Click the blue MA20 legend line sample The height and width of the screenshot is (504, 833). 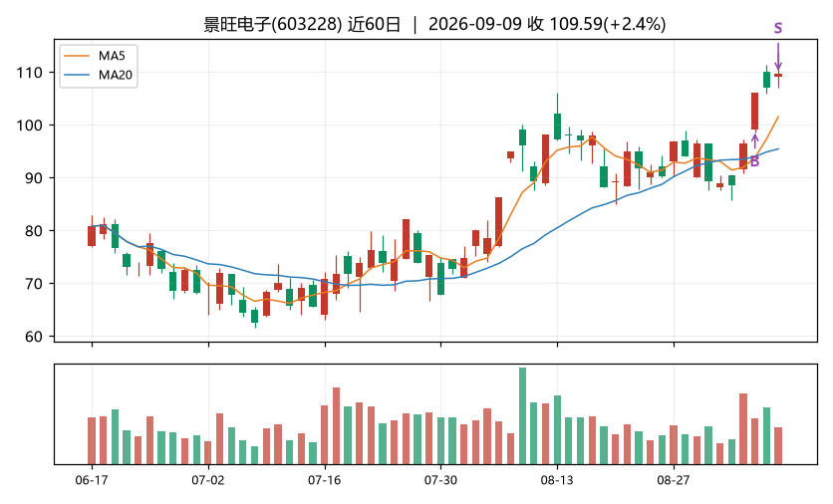[x=77, y=75]
